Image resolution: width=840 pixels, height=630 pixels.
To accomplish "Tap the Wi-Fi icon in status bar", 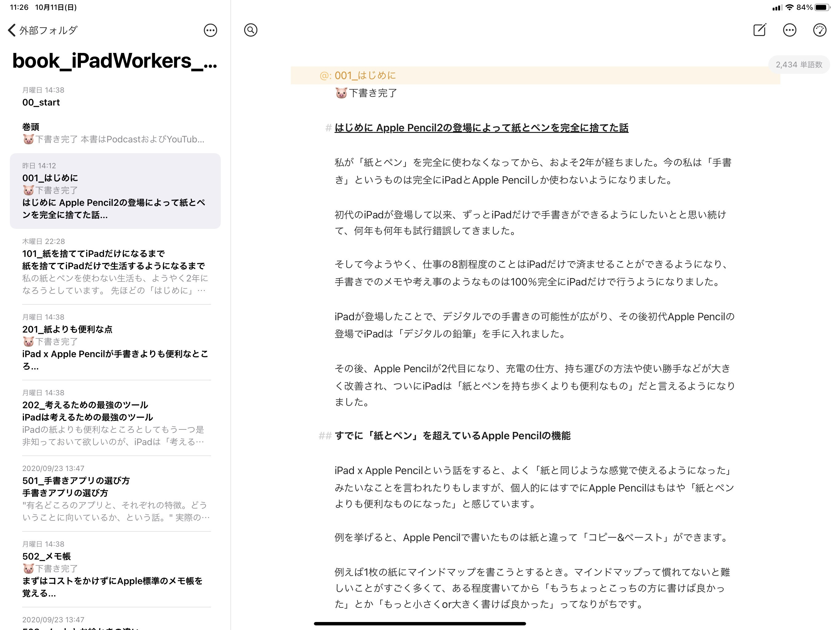I will tap(790, 7).
